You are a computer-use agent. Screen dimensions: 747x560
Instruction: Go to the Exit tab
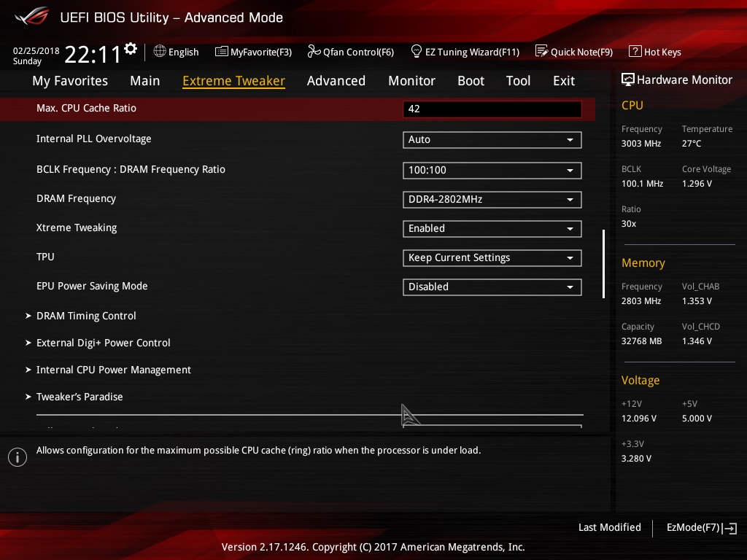(564, 81)
